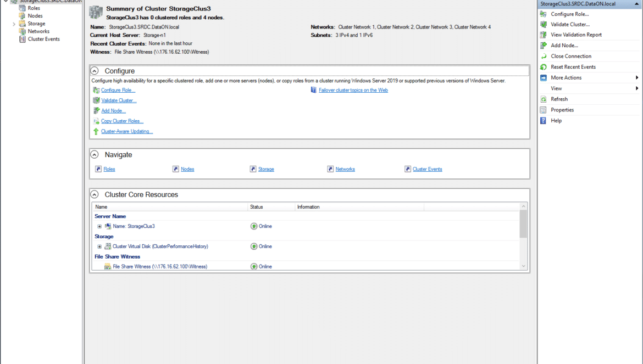Expand the Name: StorageClus3 resource row
643x364 pixels.
99,226
